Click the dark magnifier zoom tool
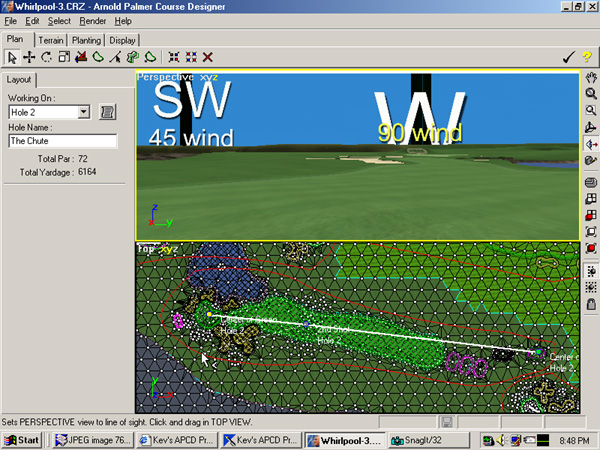The height and width of the screenshot is (450, 600). [x=591, y=94]
